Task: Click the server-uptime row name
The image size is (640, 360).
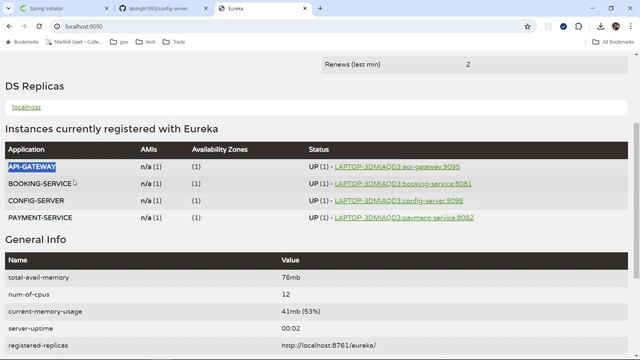Action: (30, 329)
